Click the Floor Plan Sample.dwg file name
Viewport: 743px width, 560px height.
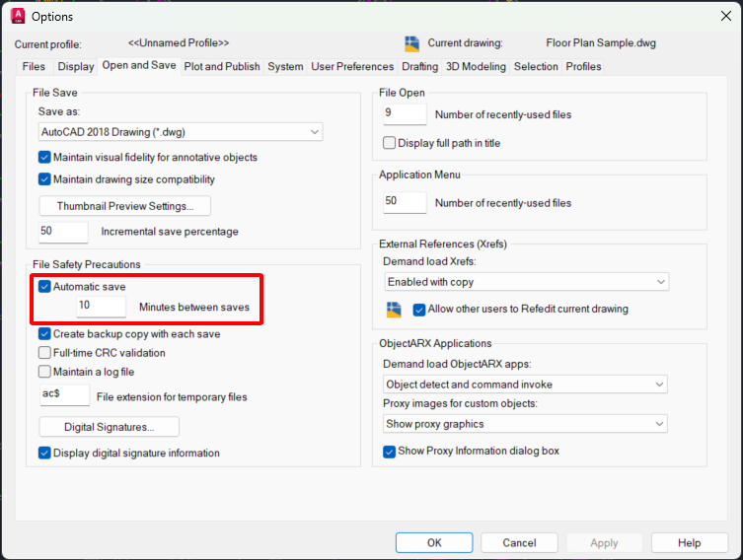click(601, 43)
